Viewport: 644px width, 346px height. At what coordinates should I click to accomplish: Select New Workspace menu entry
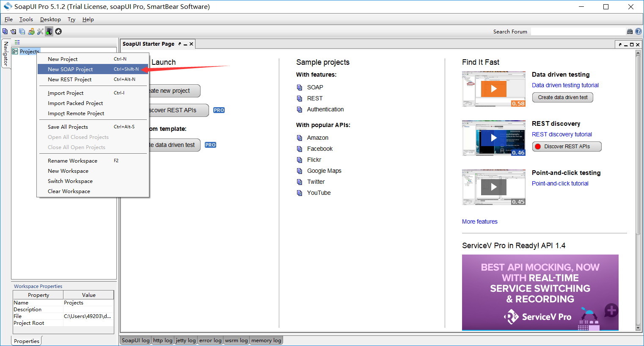click(x=93, y=171)
